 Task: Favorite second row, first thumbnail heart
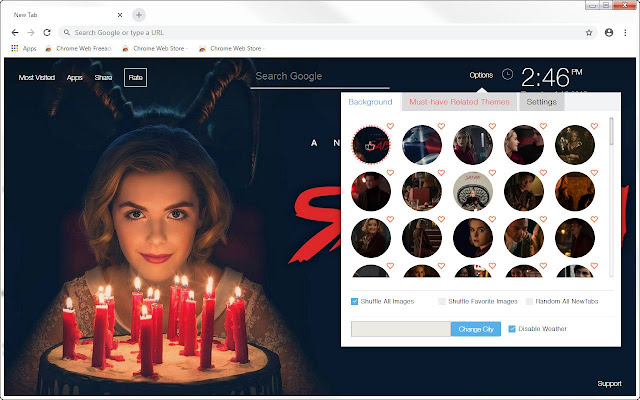pyautogui.click(x=390, y=173)
